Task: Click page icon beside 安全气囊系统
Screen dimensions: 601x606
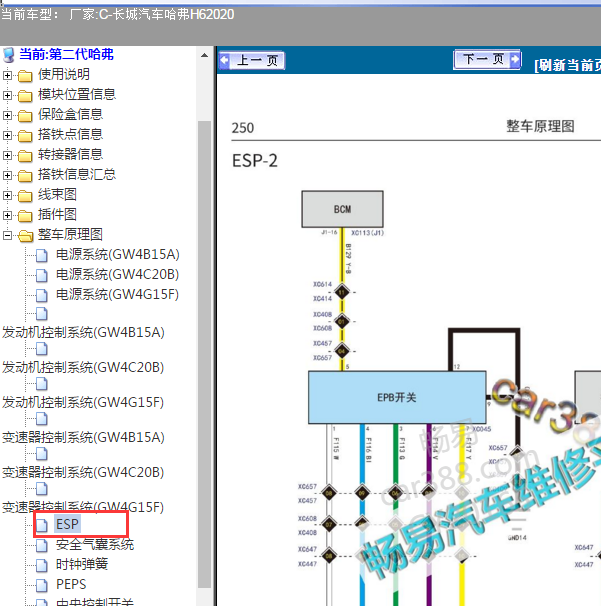Action: 42,545
